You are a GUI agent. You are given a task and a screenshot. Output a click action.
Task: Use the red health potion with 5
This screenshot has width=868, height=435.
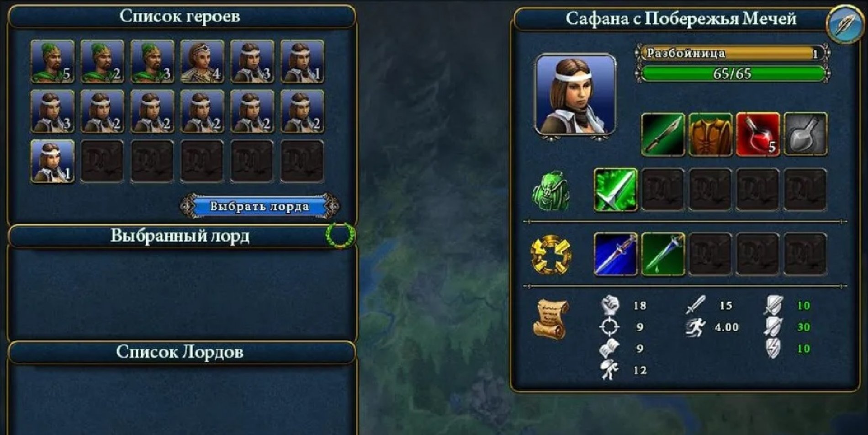pyautogui.click(x=758, y=134)
